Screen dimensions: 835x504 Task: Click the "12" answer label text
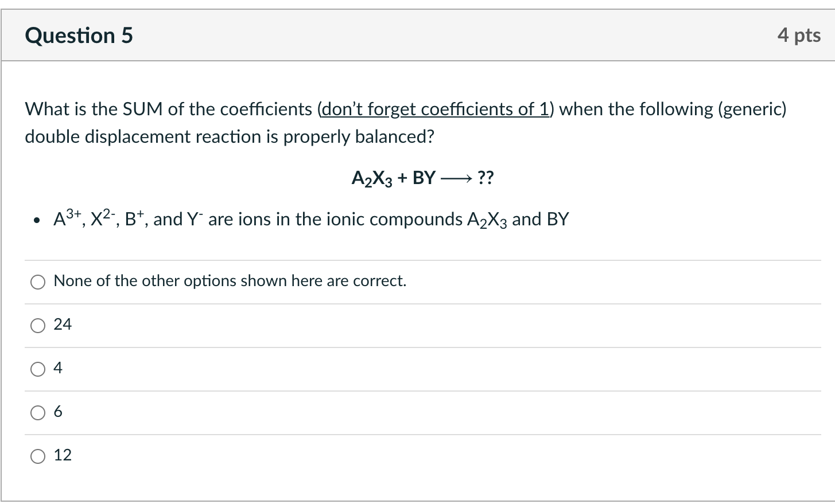(x=63, y=455)
